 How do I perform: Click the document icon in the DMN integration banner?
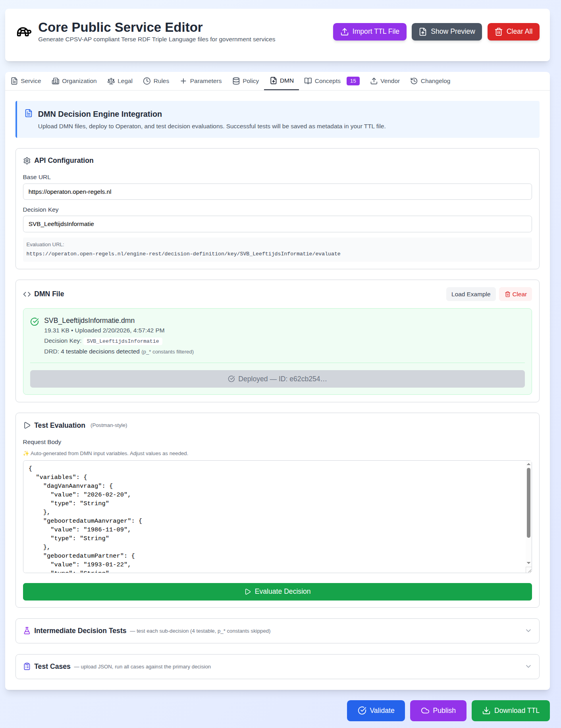pos(28,113)
